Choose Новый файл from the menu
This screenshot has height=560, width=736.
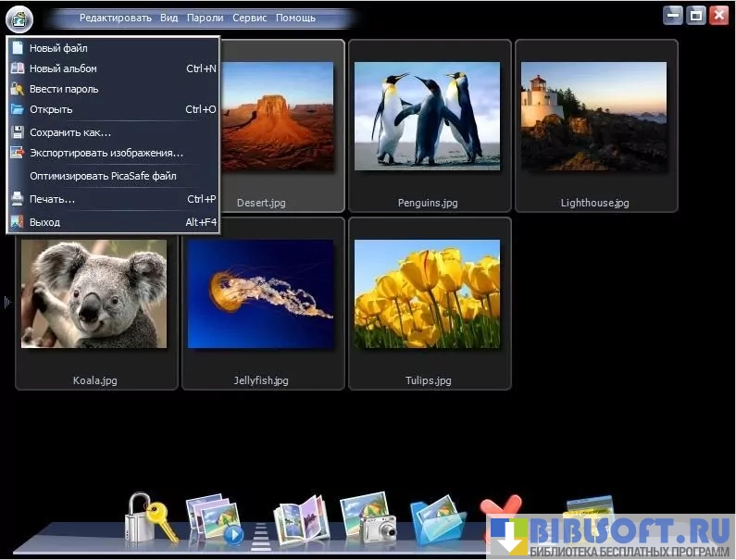coord(58,47)
